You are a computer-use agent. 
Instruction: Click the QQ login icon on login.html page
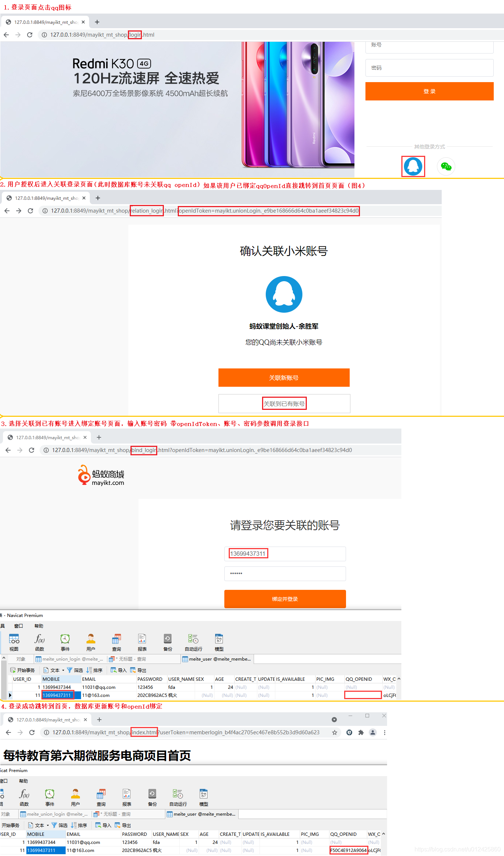pyautogui.click(x=413, y=166)
